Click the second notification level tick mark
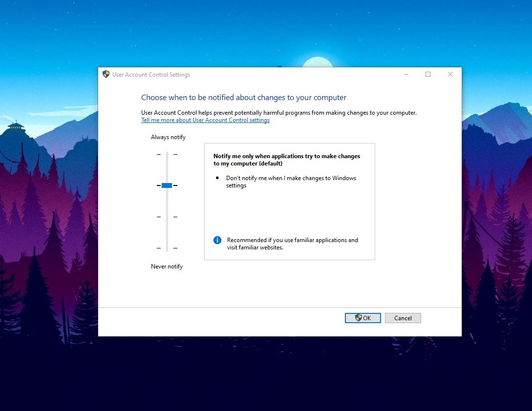The width and height of the screenshot is (532, 411). click(x=159, y=185)
